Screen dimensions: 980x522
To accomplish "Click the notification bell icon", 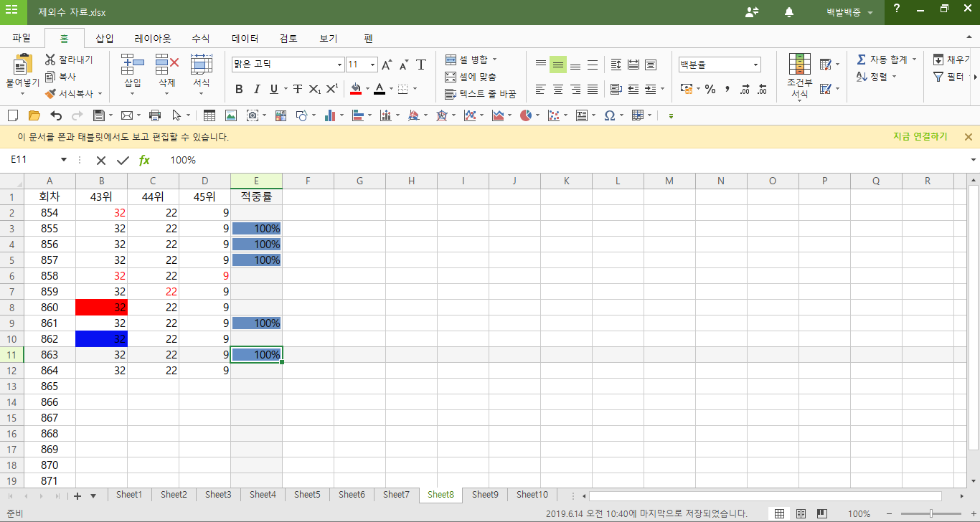I will [x=789, y=12].
